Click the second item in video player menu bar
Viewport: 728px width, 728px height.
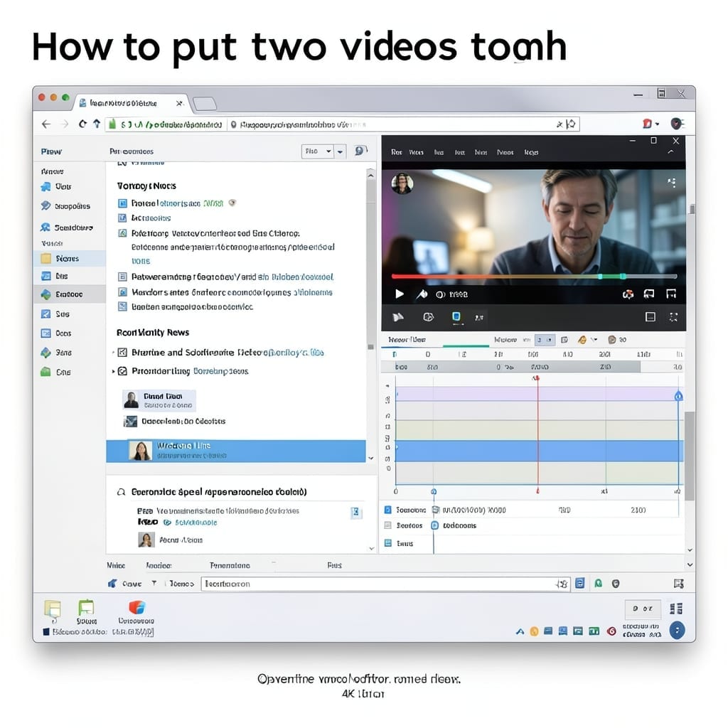click(x=416, y=152)
